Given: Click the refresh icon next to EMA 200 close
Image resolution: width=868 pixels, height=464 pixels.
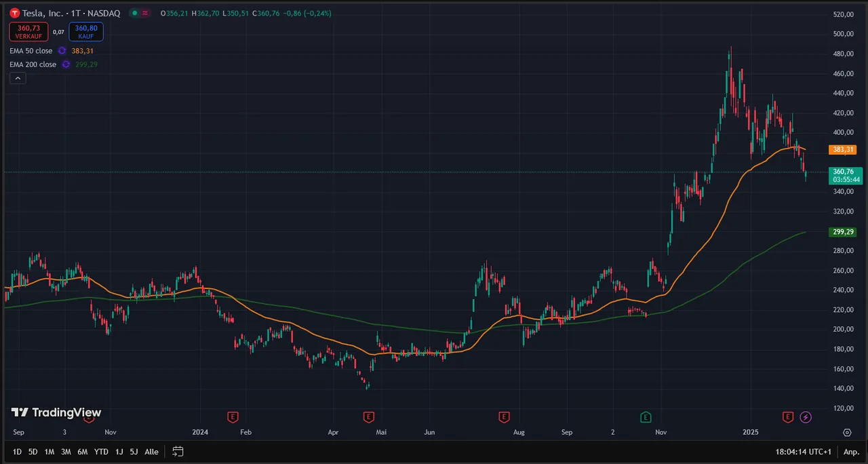Looking at the screenshot, I should [x=66, y=64].
